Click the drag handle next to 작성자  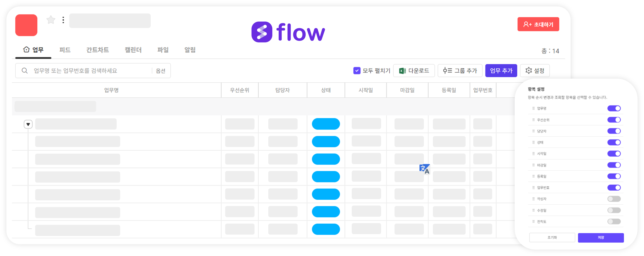click(x=533, y=199)
